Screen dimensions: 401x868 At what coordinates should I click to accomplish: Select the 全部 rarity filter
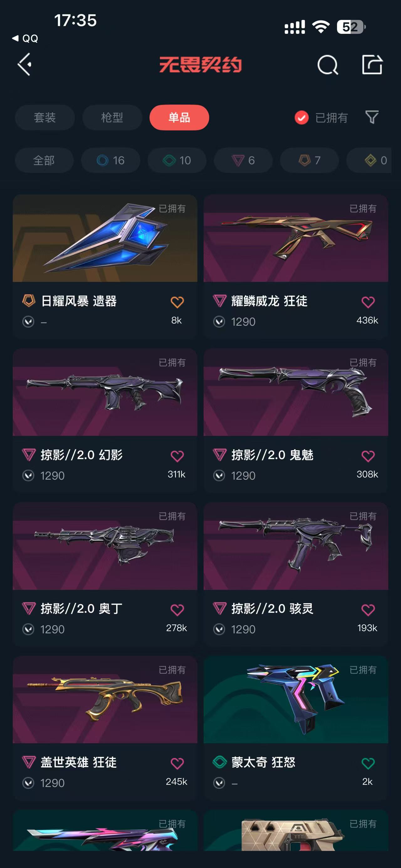[x=44, y=161]
